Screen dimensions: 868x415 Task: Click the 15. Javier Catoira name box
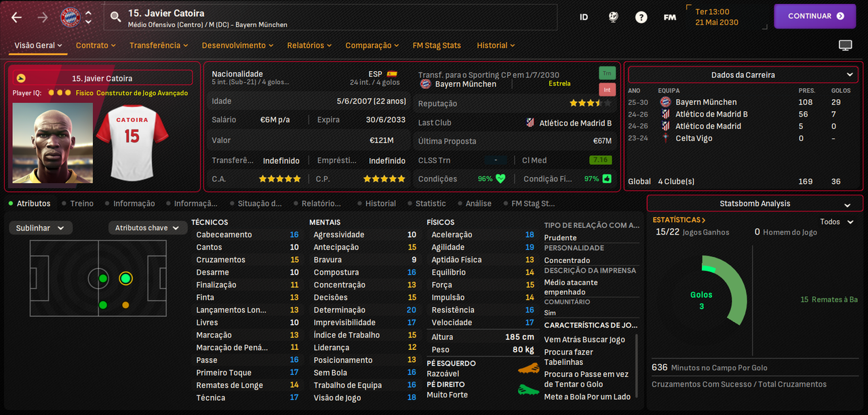tap(102, 79)
